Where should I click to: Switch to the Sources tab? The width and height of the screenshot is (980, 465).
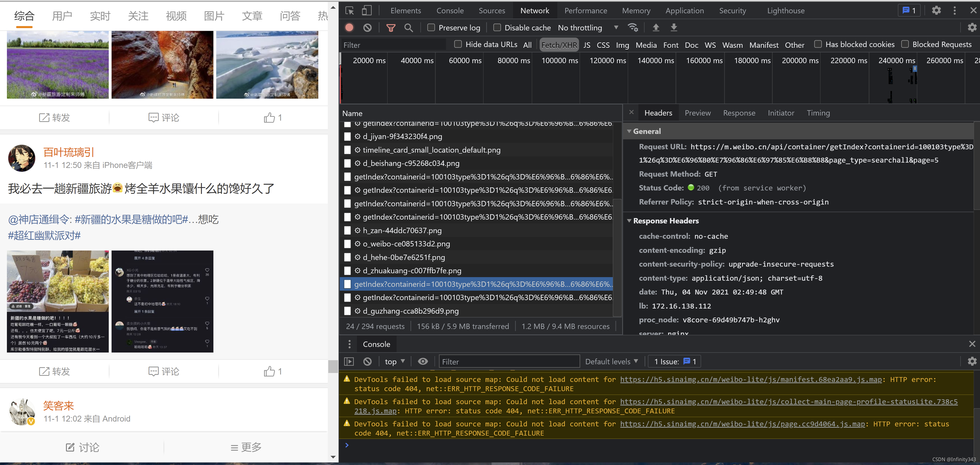[492, 11]
